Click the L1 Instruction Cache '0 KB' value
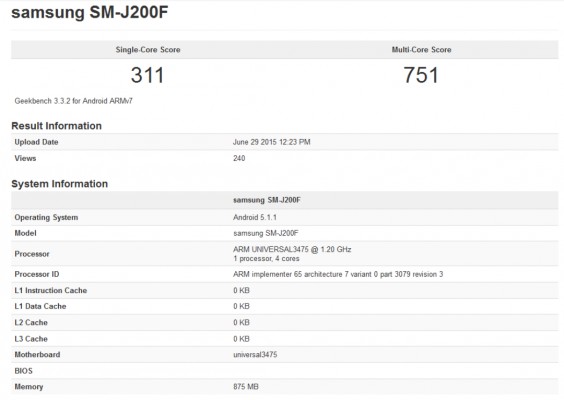The height and width of the screenshot is (400, 564). point(241,290)
